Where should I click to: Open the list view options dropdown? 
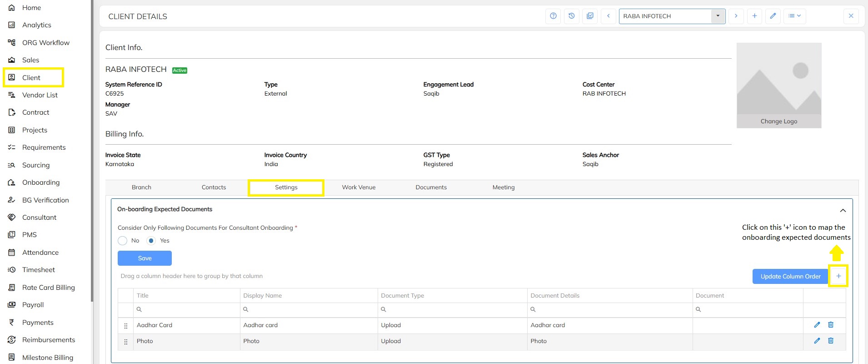[x=794, y=16]
